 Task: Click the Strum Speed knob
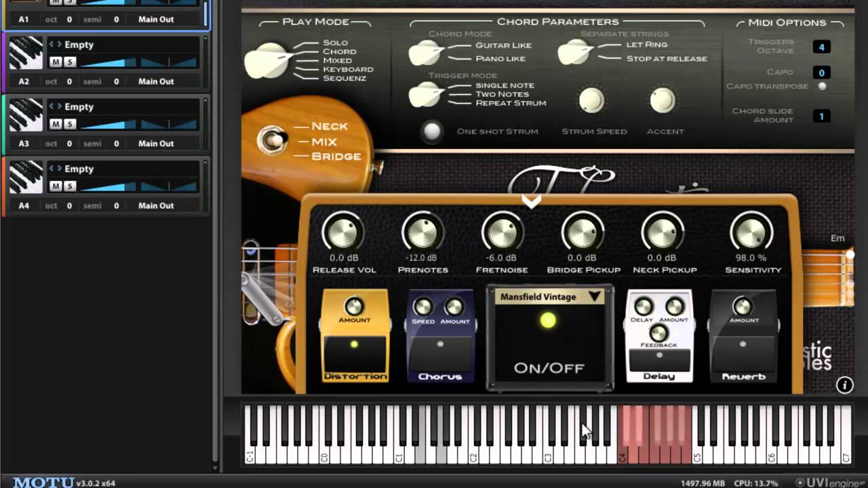coord(591,101)
